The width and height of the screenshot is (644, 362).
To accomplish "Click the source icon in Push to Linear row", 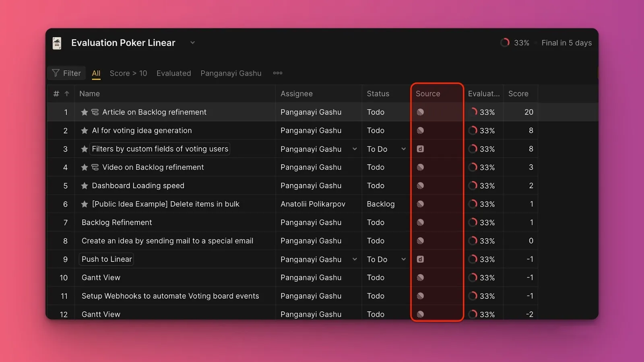I will (x=420, y=259).
